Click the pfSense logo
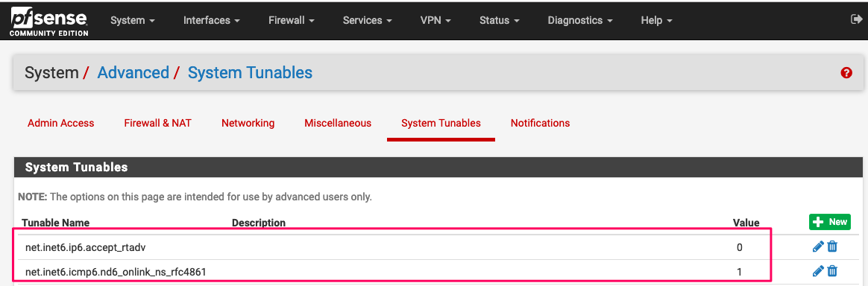The height and width of the screenshot is (286, 868). (49, 21)
